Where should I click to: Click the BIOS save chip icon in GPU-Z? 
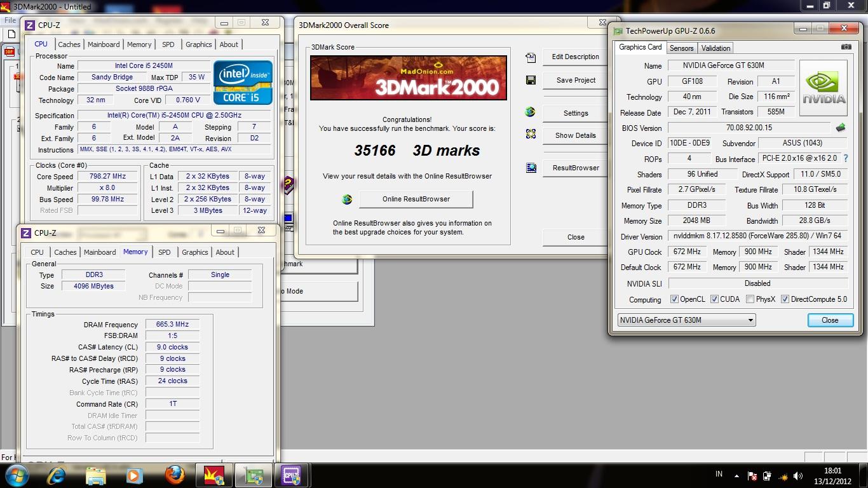tap(841, 128)
